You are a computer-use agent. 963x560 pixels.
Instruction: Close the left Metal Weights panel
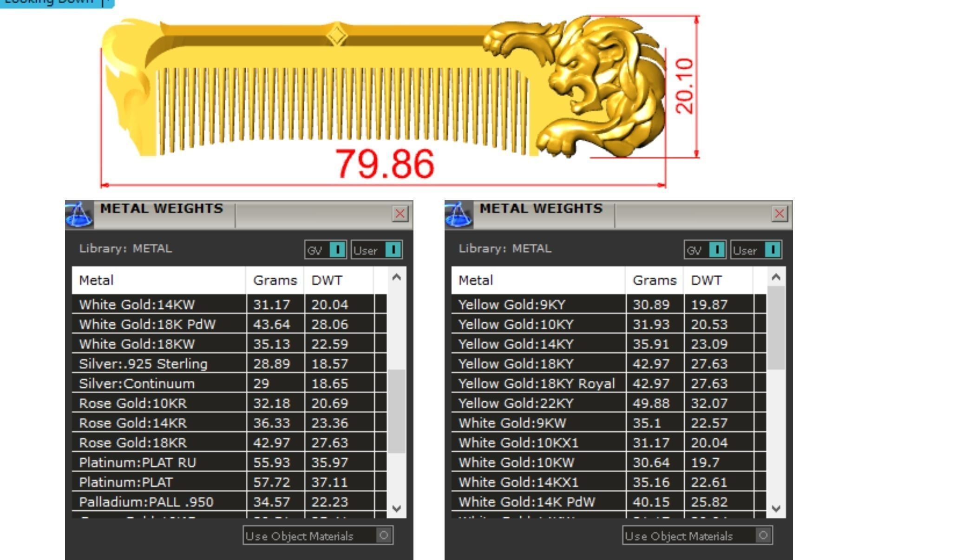[400, 214]
